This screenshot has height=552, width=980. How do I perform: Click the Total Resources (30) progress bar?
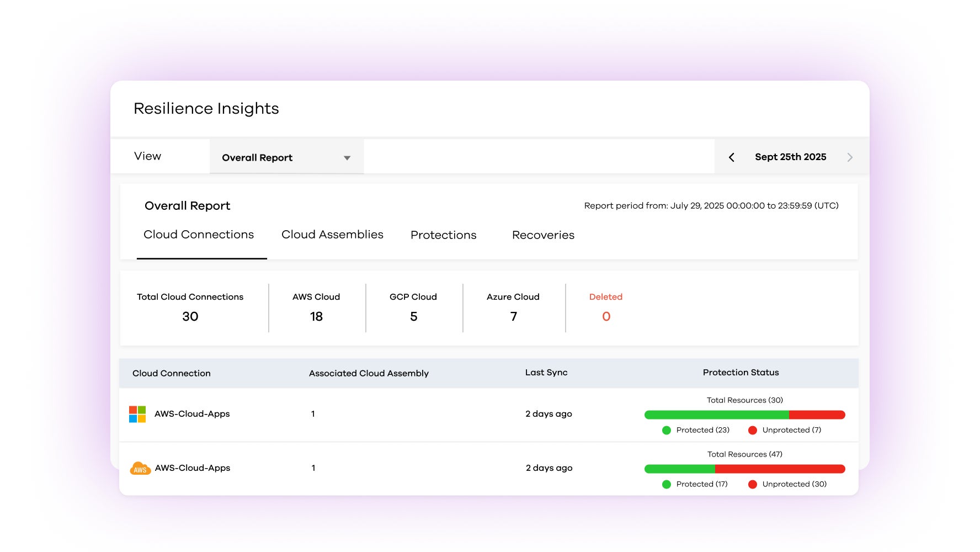(744, 414)
